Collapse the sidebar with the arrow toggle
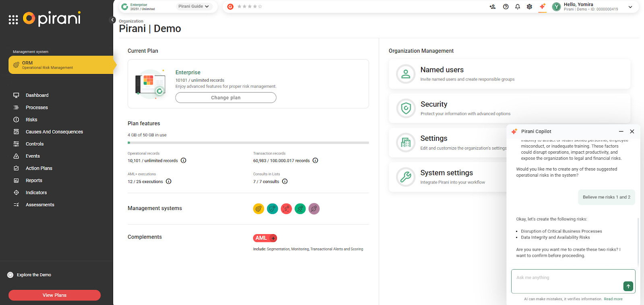The width and height of the screenshot is (644, 305). (113, 20)
